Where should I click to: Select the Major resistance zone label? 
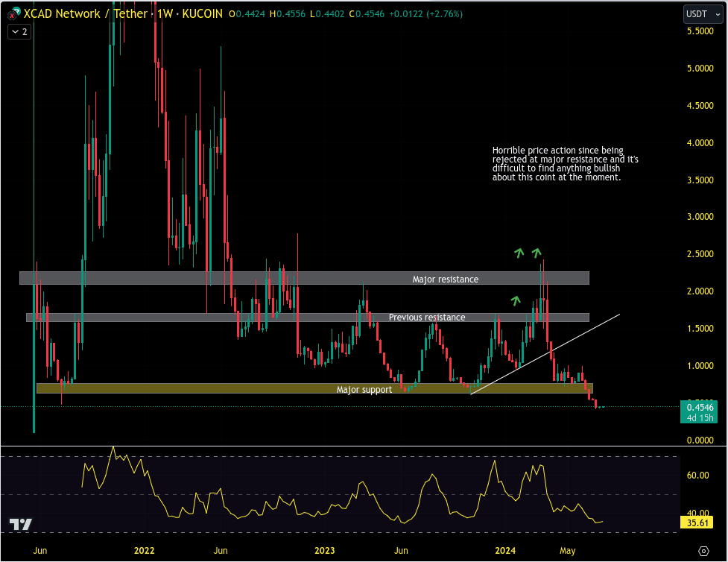click(446, 280)
